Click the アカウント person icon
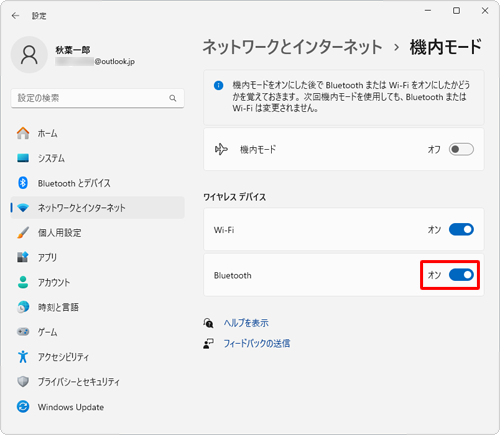This screenshot has height=435, width=500. tap(23, 282)
